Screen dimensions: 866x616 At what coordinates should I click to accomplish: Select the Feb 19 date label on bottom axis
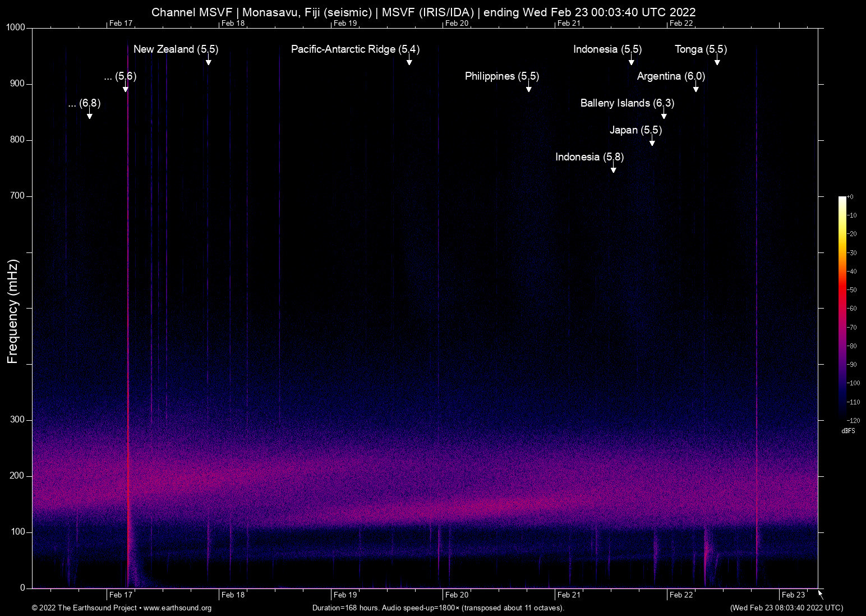pos(344,594)
